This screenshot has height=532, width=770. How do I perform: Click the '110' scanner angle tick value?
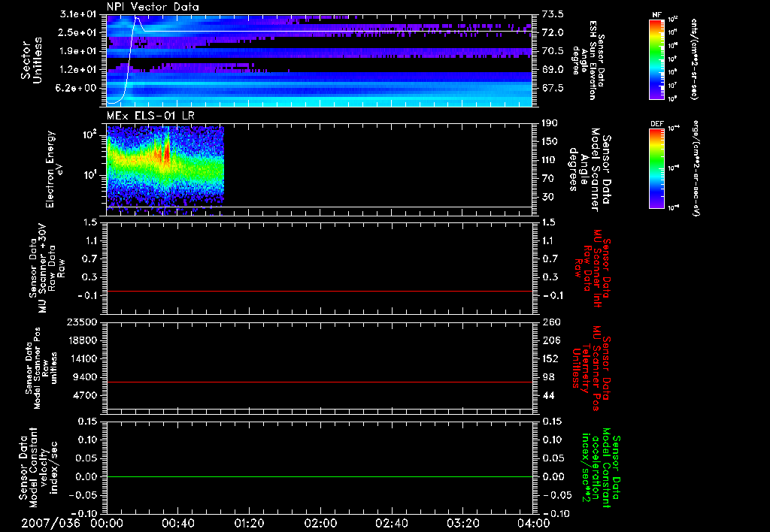click(550, 160)
